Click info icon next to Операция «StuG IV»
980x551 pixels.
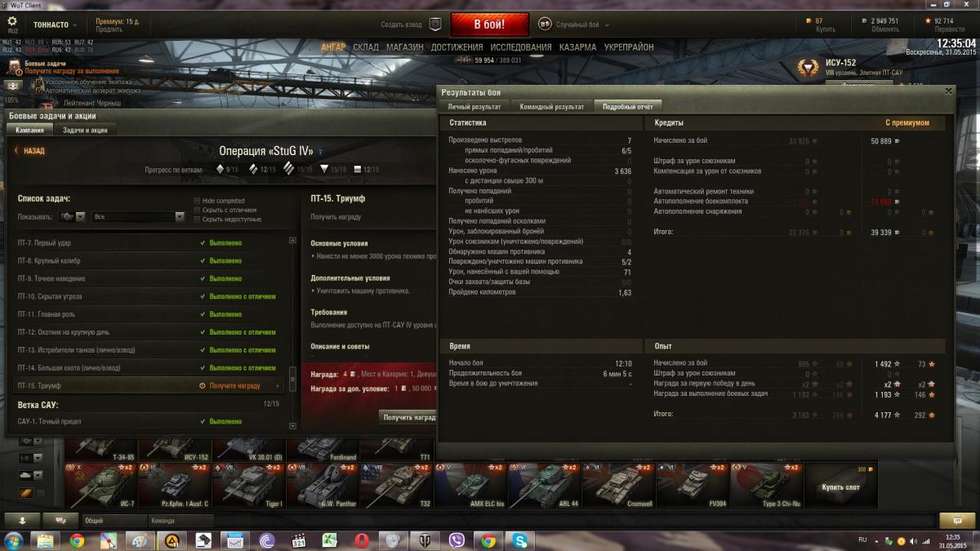pos(320,152)
